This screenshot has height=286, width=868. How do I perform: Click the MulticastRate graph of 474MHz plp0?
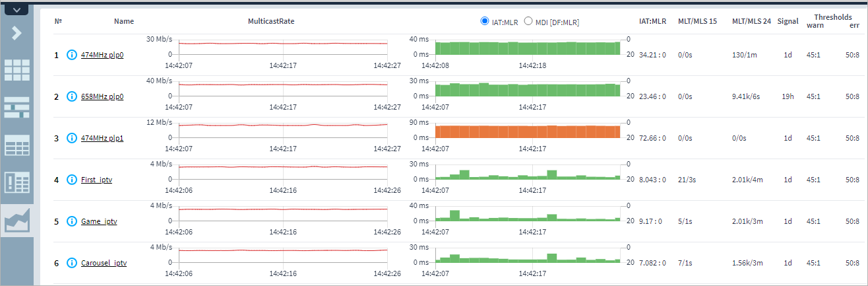(283, 46)
